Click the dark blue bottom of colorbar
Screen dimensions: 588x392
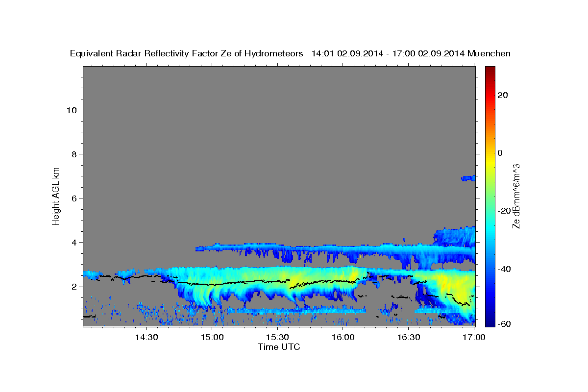[490, 321]
